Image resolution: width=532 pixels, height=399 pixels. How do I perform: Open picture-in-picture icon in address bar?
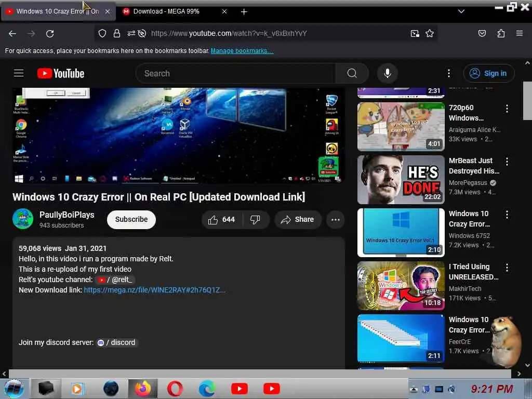pyautogui.click(x=415, y=33)
